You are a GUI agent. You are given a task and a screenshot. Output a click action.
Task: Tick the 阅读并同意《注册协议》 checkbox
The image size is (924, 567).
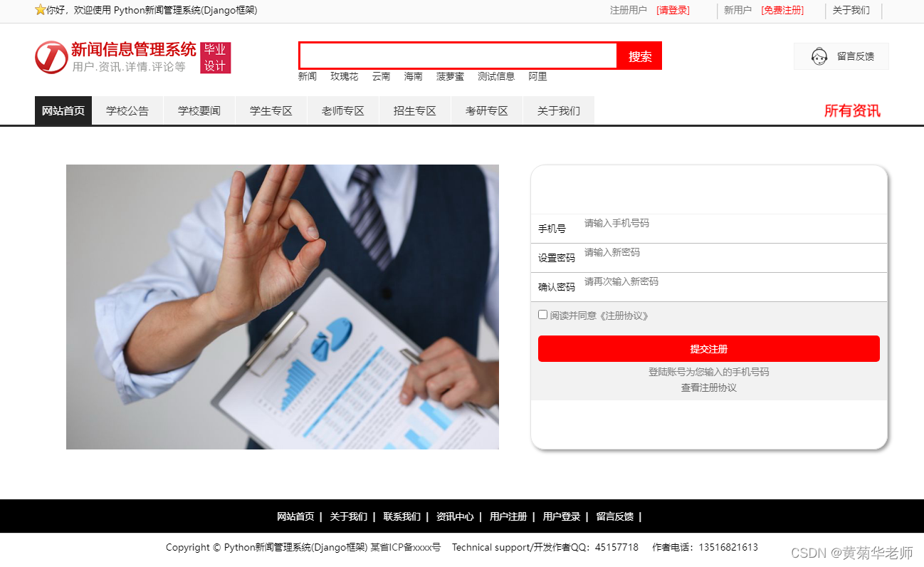pyautogui.click(x=542, y=315)
